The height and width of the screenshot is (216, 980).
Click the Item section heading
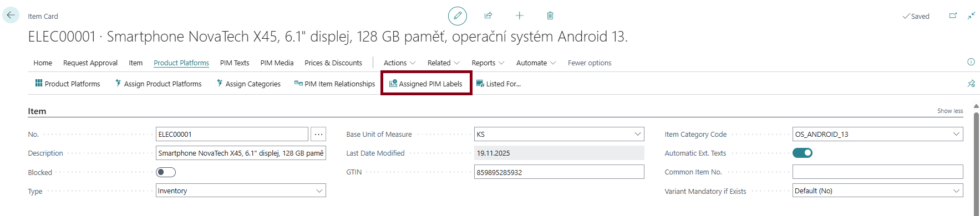click(x=37, y=111)
